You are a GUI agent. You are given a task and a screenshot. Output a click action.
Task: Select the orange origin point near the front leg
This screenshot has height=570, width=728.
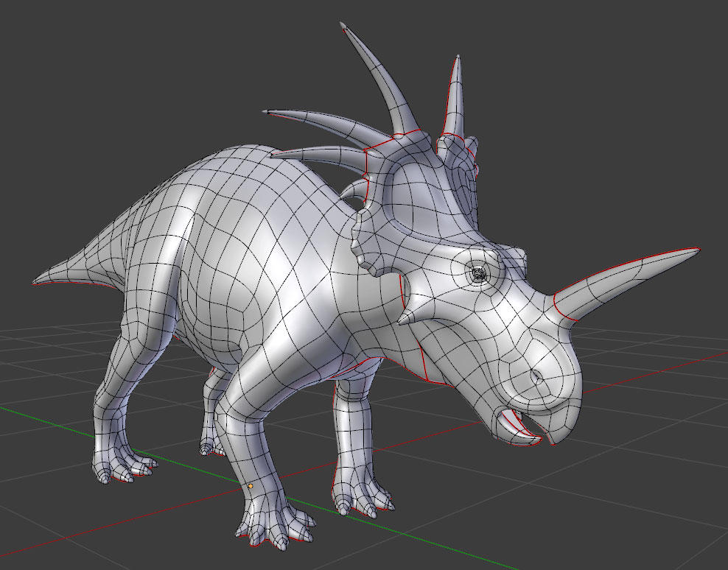point(251,486)
